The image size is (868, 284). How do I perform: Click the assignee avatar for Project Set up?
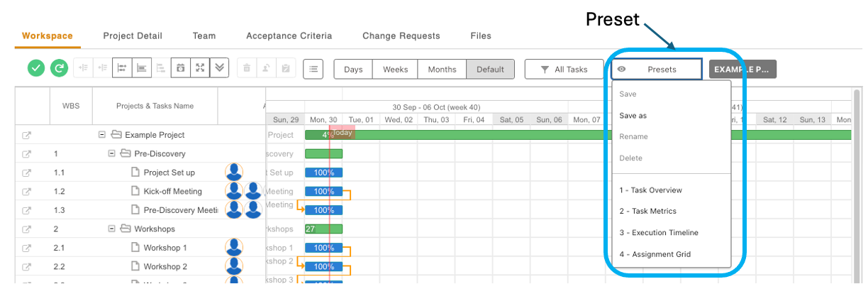(234, 172)
